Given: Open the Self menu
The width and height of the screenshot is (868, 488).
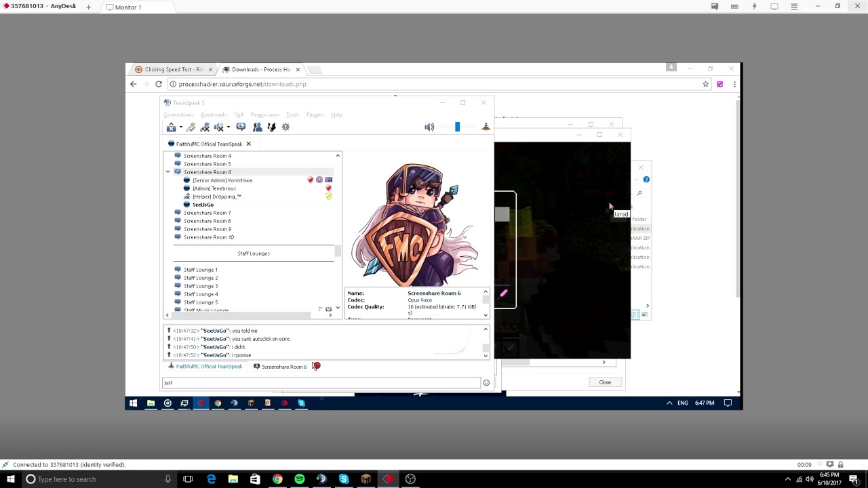Looking at the screenshot, I should pos(239,115).
